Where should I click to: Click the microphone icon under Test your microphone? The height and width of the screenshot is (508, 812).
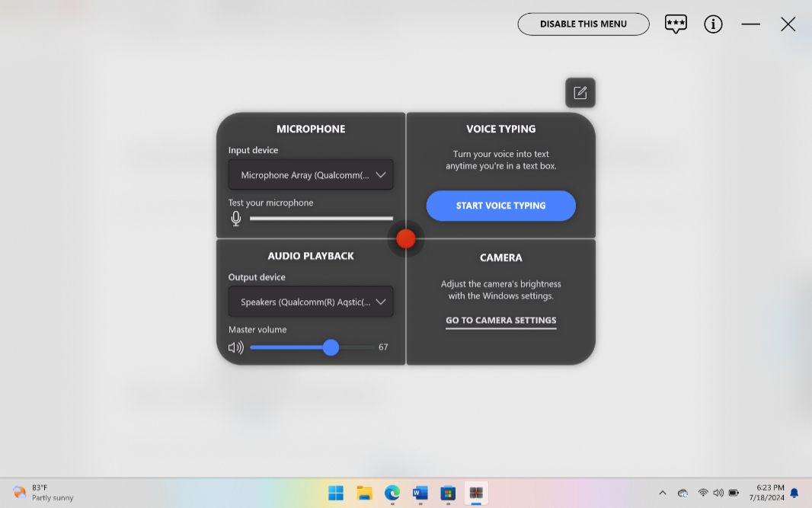pyautogui.click(x=236, y=219)
